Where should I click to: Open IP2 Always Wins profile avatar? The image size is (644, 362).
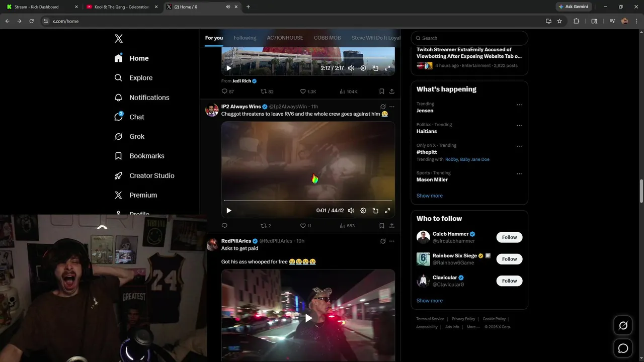point(212,110)
